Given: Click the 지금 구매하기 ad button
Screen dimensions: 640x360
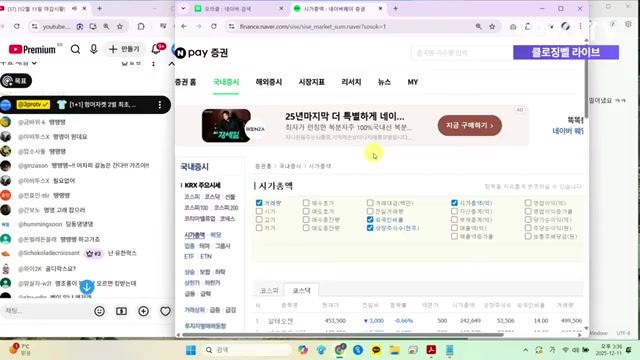Looking at the screenshot, I should tap(470, 126).
